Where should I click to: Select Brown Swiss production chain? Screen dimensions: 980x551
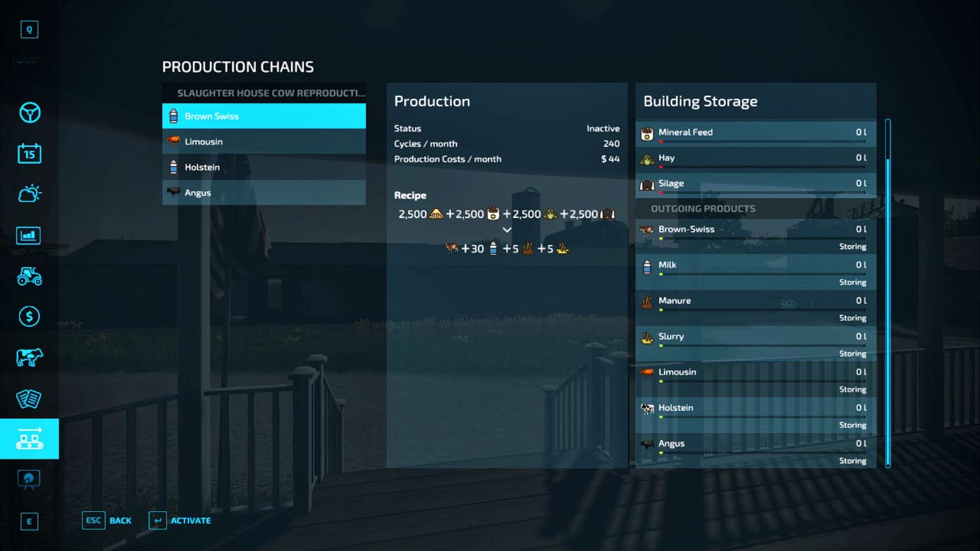coord(263,116)
